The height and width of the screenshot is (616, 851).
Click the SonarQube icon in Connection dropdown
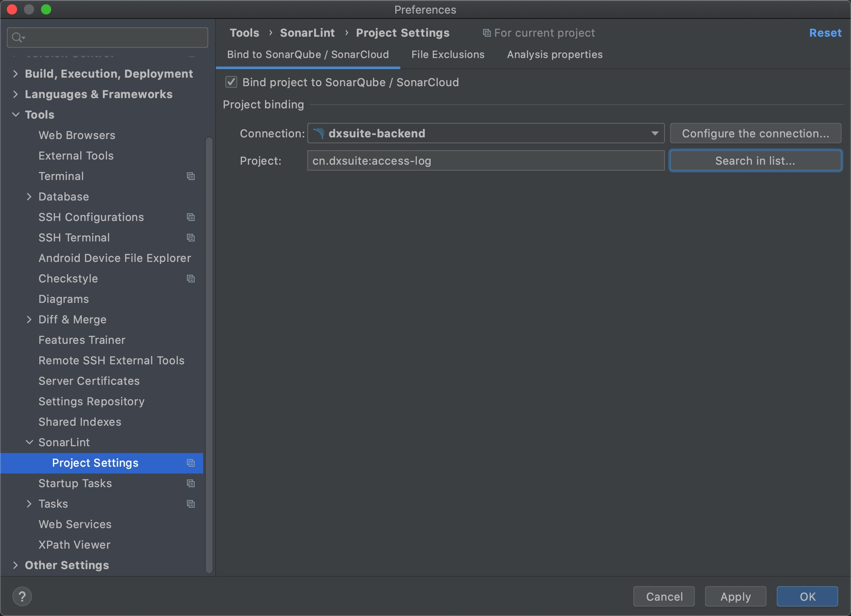pos(319,134)
